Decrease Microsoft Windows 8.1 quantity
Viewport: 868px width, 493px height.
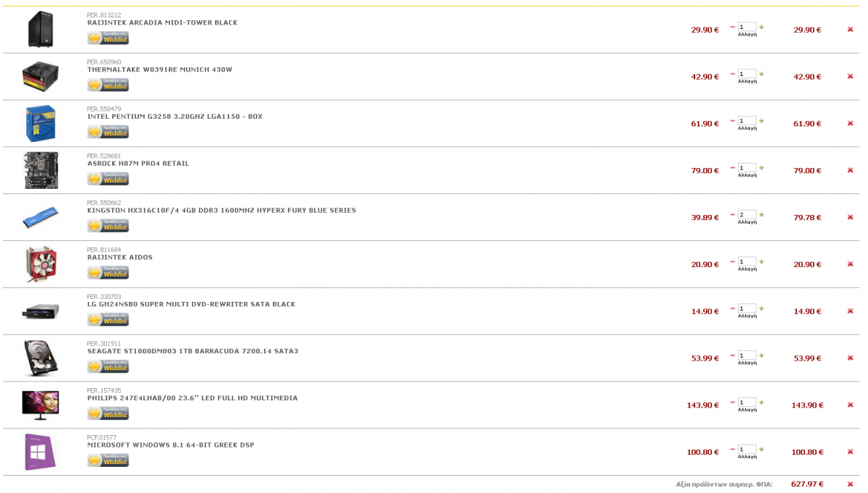click(x=733, y=449)
